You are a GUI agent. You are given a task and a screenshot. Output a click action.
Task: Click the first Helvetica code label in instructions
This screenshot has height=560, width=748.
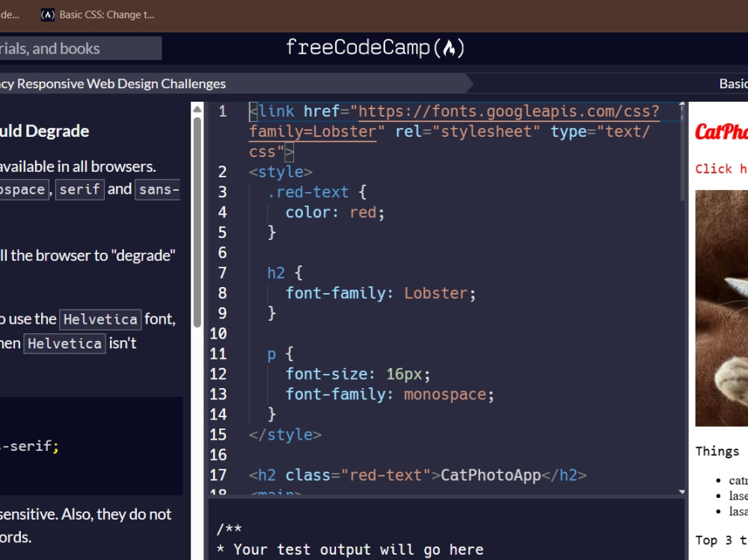click(100, 319)
